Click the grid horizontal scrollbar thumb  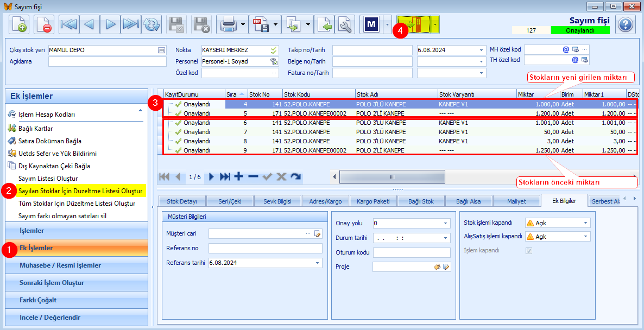pos(392,177)
